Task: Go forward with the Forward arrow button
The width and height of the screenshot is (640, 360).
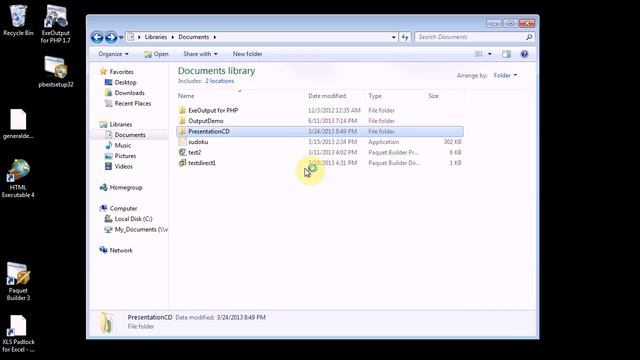Action: click(x=111, y=37)
